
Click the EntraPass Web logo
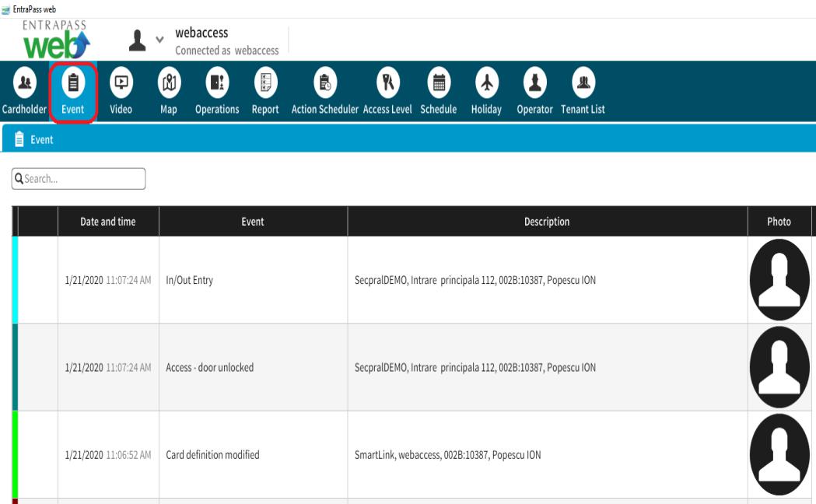point(51,40)
